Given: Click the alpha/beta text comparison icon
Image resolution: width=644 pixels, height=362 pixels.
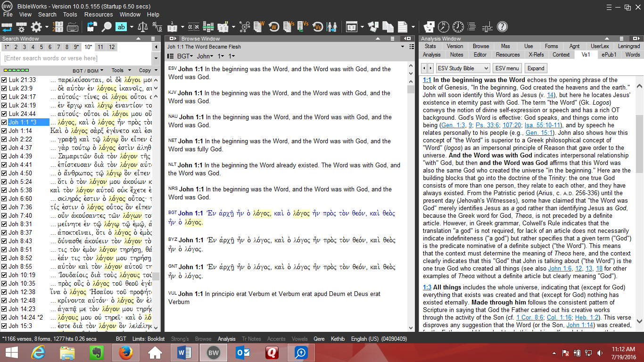Looking at the screenshot, I should (157, 27).
